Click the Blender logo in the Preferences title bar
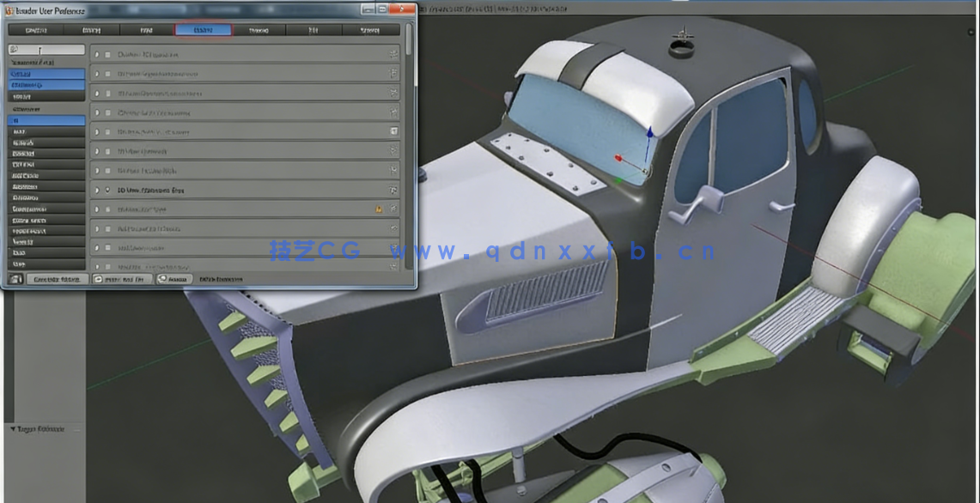This screenshot has height=503, width=980. pyautogui.click(x=9, y=9)
